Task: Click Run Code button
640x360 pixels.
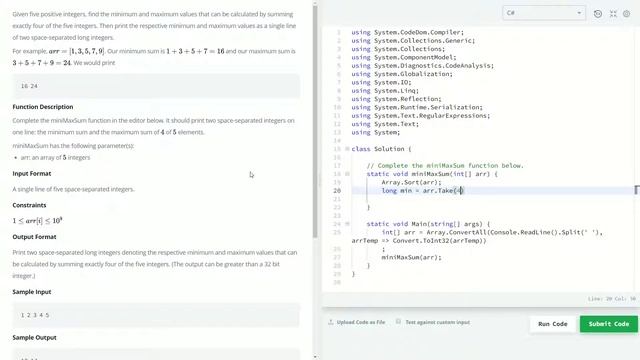Action: click(x=553, y=324)
